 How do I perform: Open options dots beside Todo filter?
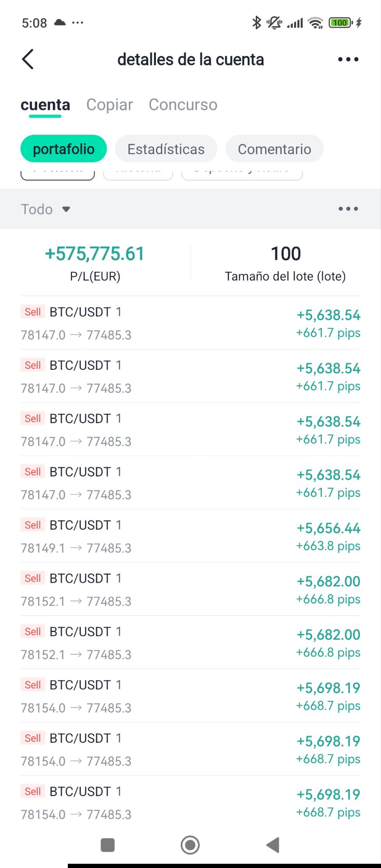[x=348, y=209]
